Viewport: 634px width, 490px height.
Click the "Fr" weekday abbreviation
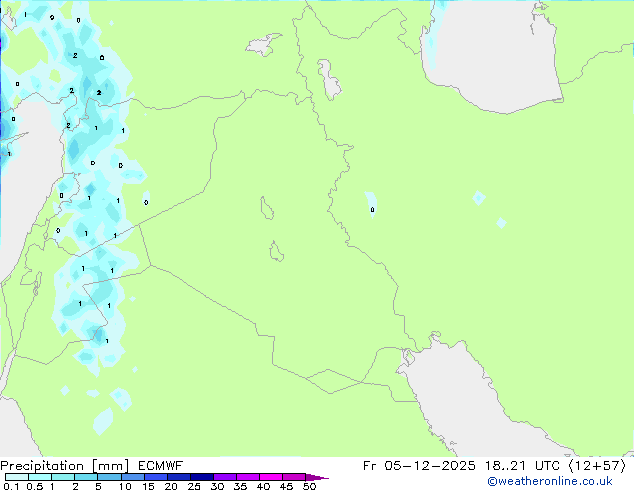click(369, 466)
